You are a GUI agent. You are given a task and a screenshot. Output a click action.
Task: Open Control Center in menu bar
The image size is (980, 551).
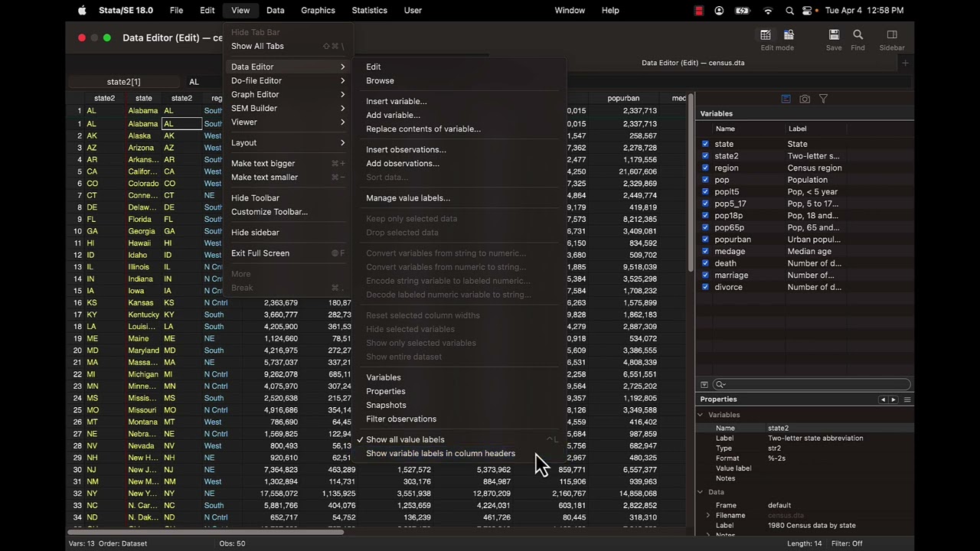point(807,11)
